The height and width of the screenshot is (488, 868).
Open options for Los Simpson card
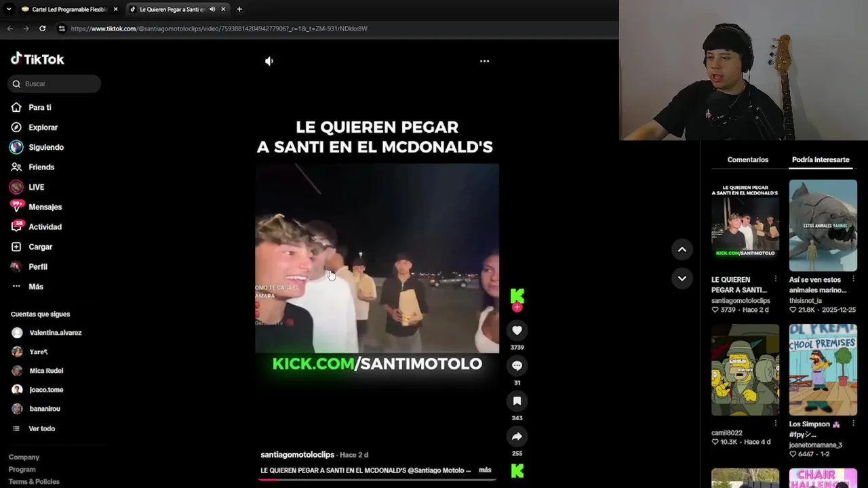[x=853, y=424]
